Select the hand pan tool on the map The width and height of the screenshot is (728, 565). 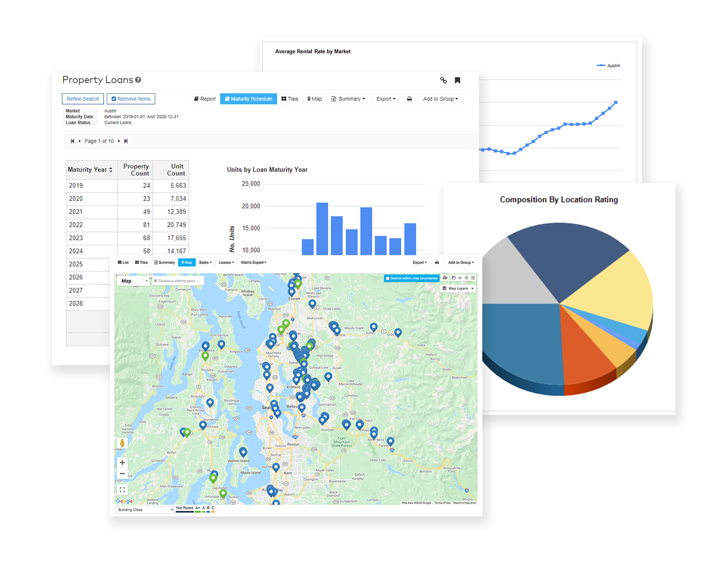[x=454, y=278]
